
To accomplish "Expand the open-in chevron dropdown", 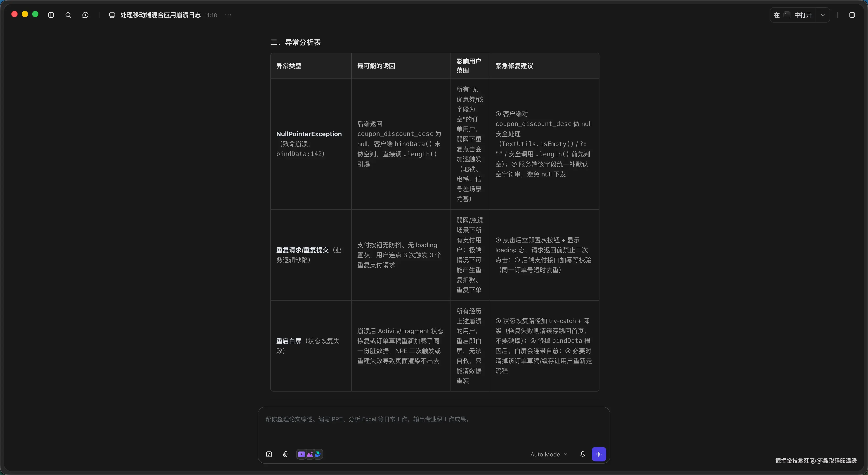I will [823, 15].
